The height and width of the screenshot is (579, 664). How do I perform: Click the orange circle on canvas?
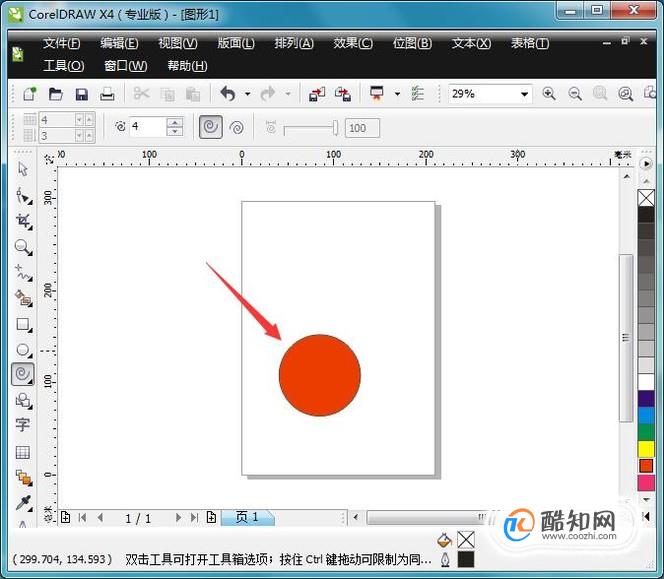click(x=320, y=375)
